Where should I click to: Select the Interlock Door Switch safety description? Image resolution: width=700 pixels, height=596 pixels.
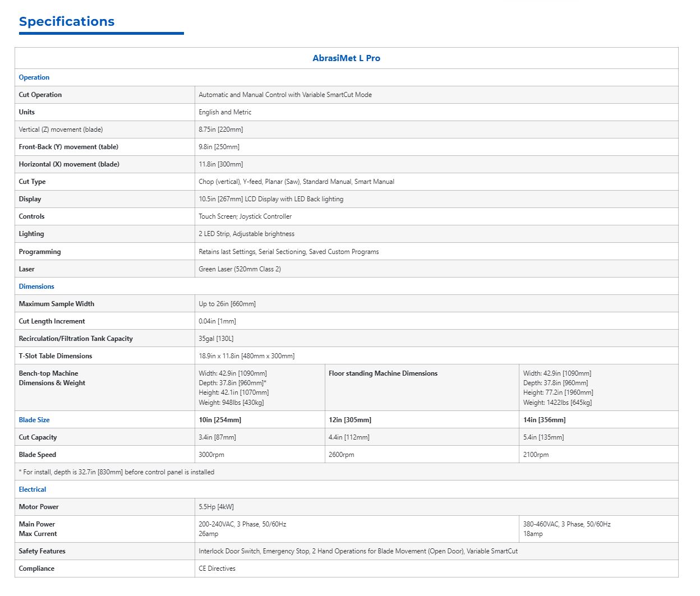pos(358,551)
